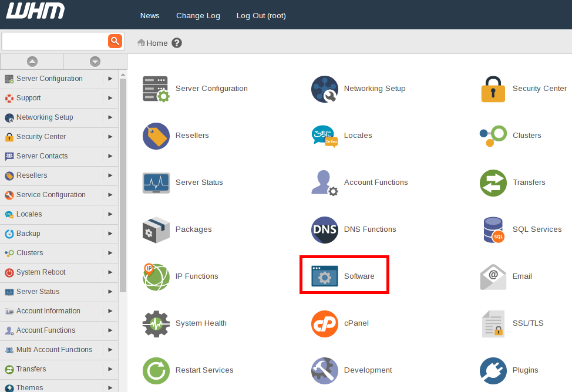Open the Software section icon
572x392 pixels.
tap(325, 276)
